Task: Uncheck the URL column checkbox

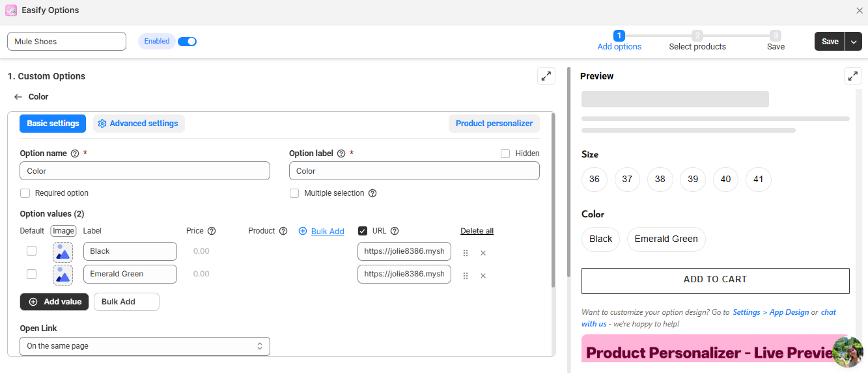Action: pyautogui.click(x=363, y=231)
